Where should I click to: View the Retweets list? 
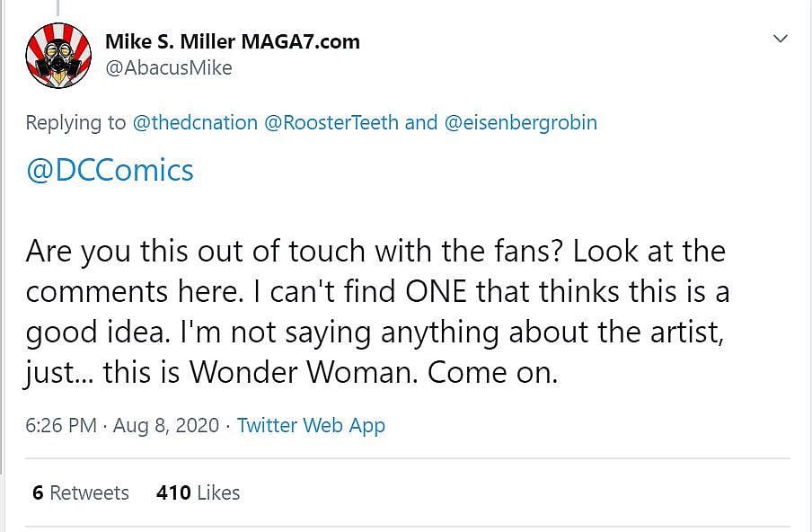point(89,492)
